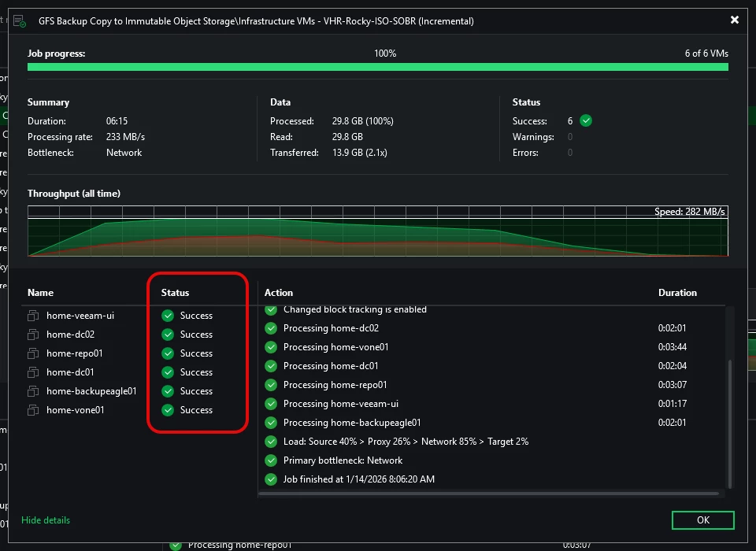The height and width of the screenshot is (551, 756).
Task: Click the check icon for Processing home-dc02
Action: tap(271, 328)
